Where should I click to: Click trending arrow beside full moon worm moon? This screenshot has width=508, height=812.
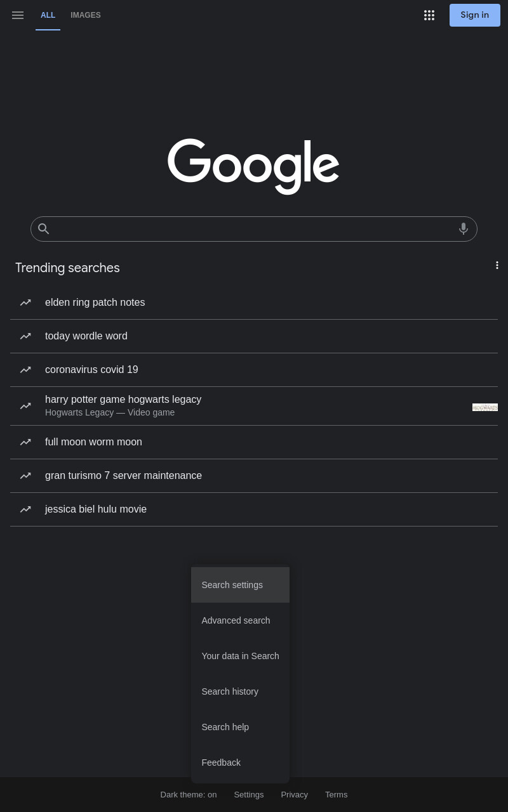[x=25, y=442]
